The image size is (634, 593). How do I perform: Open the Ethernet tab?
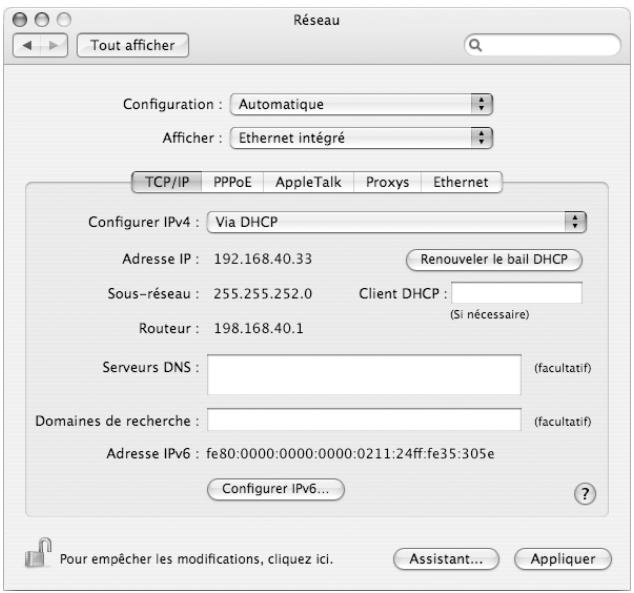pyautogui.click(x=461, y=182)
